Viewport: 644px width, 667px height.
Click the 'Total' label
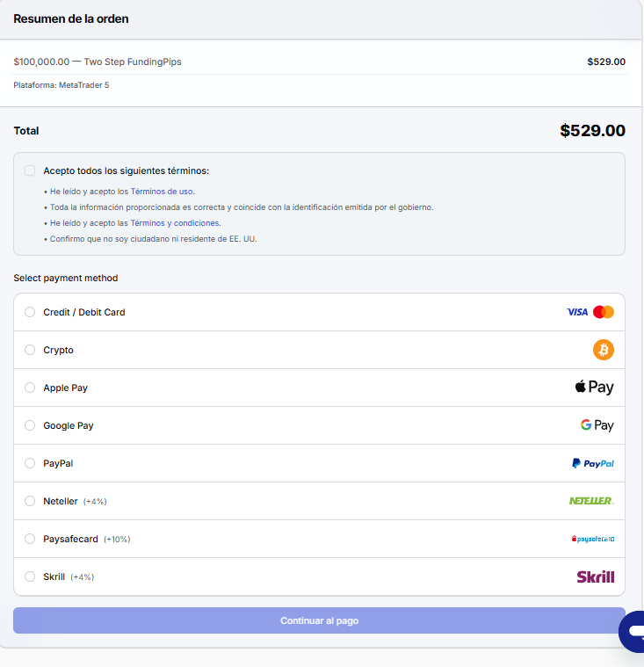[x=26, y=131]
